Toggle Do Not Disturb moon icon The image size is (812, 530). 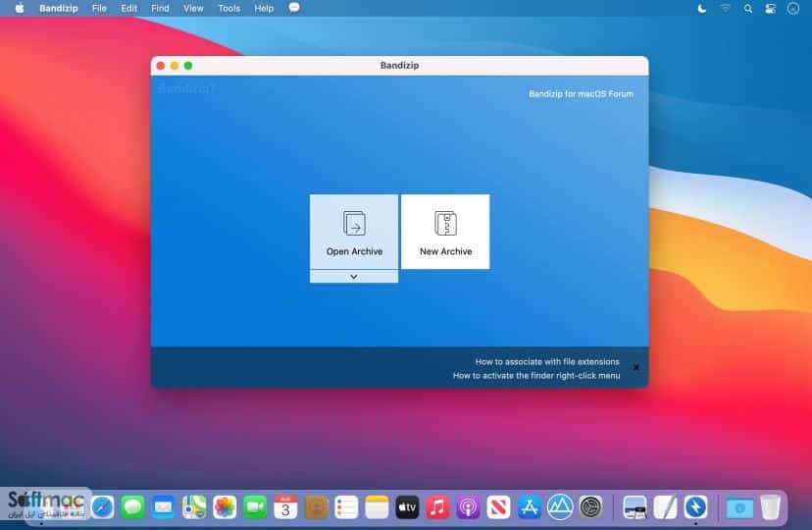[702, 8]
